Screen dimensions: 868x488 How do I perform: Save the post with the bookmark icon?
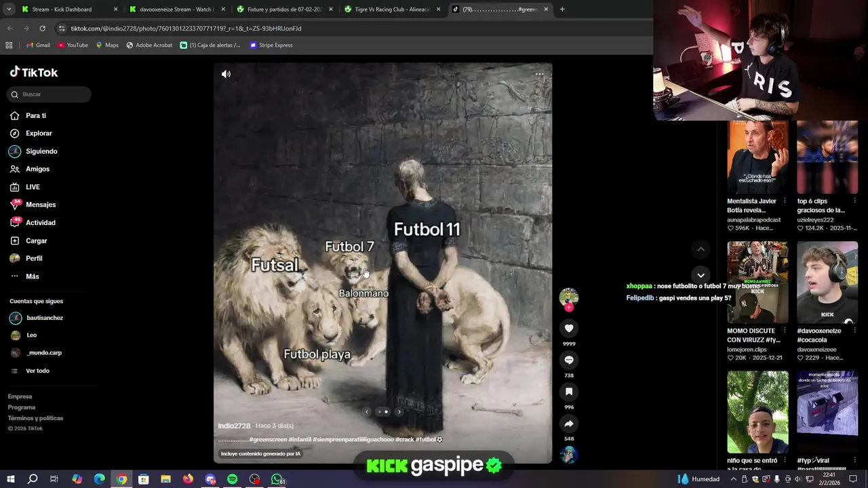coord(569,392)
